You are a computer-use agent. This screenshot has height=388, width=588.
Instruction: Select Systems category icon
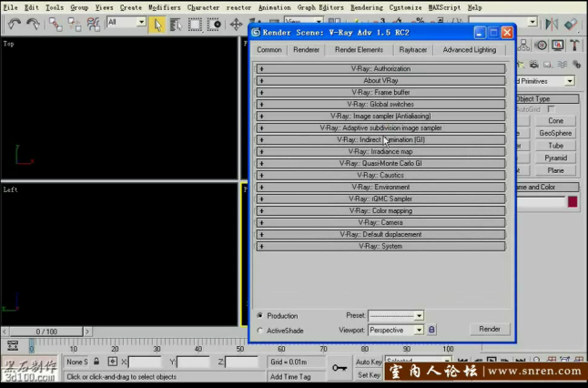click(x=576, y=65)
